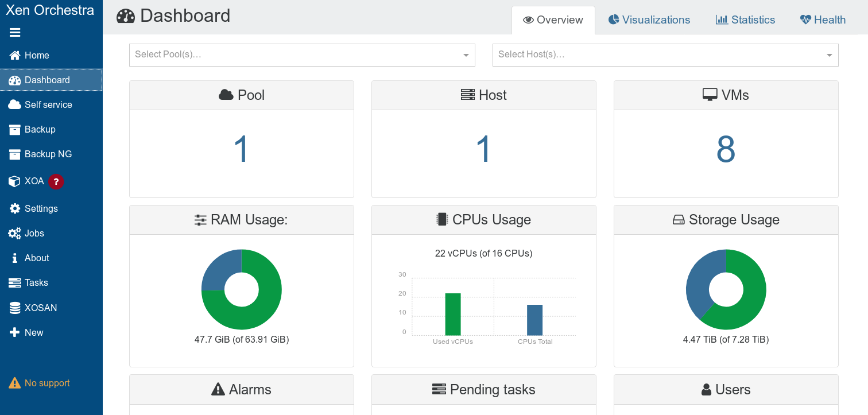
Task: Click inside the Select Pool(s) field
Action: tap(302, 55)
